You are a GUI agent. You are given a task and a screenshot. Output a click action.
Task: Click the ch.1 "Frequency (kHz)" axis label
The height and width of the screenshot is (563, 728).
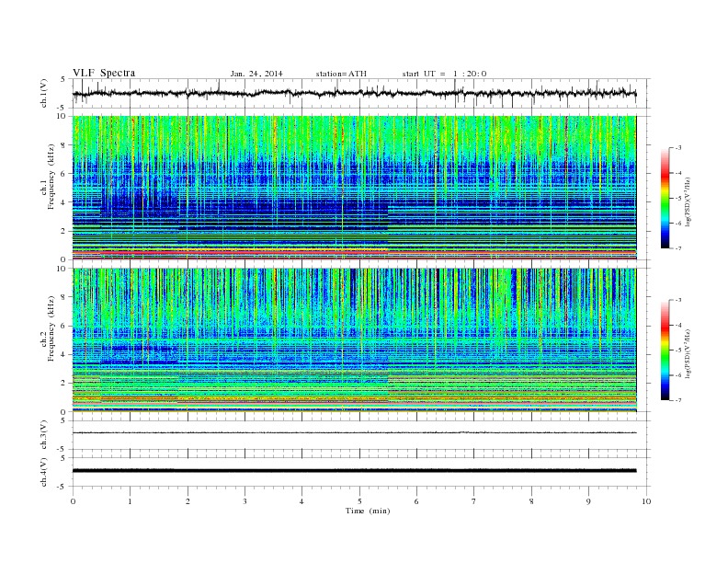coord(51,177)
